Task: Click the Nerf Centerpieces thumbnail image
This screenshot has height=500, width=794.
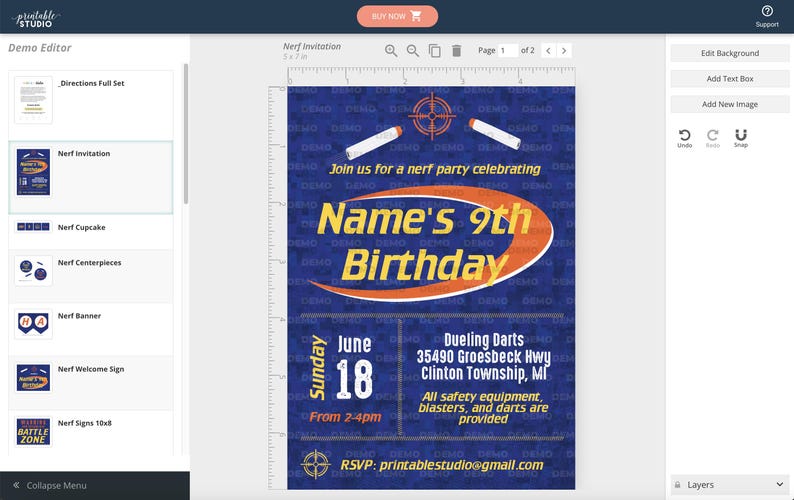Action: click(x=33, y=271)
